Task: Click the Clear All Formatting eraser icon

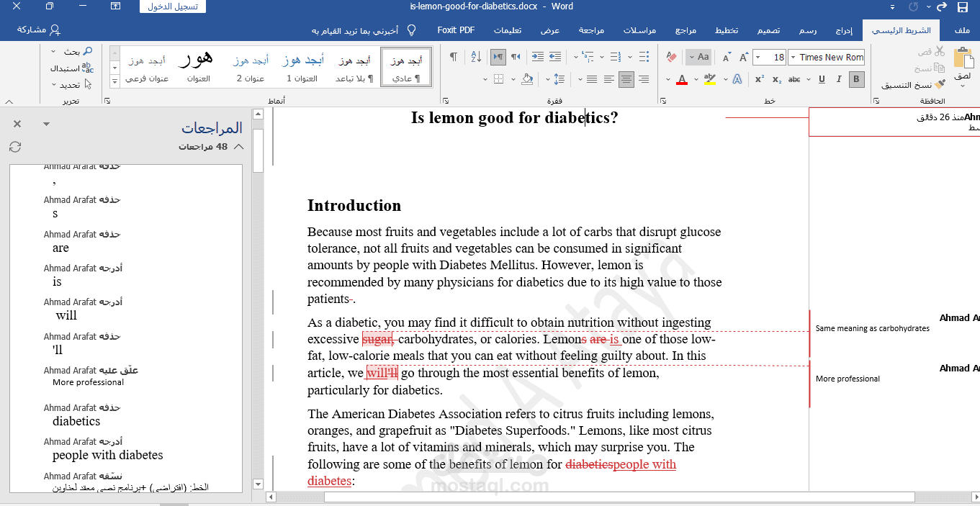Action: pyautogui.click(x=671, y=57)
